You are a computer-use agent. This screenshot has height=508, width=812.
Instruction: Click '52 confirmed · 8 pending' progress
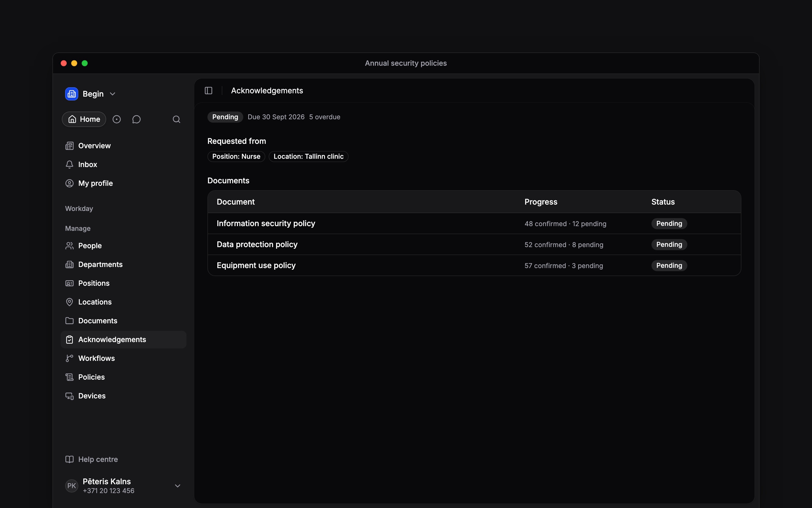(564, 245)
